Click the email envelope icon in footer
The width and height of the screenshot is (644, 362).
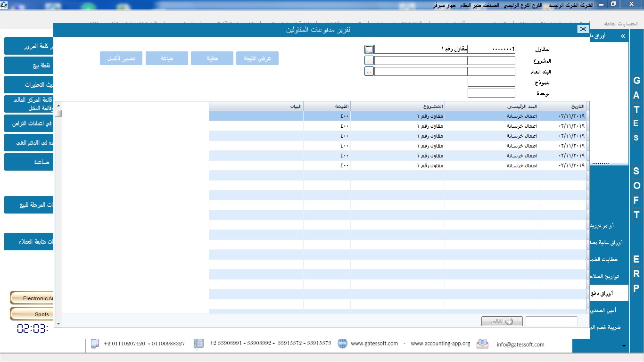[x=482, y=344]
